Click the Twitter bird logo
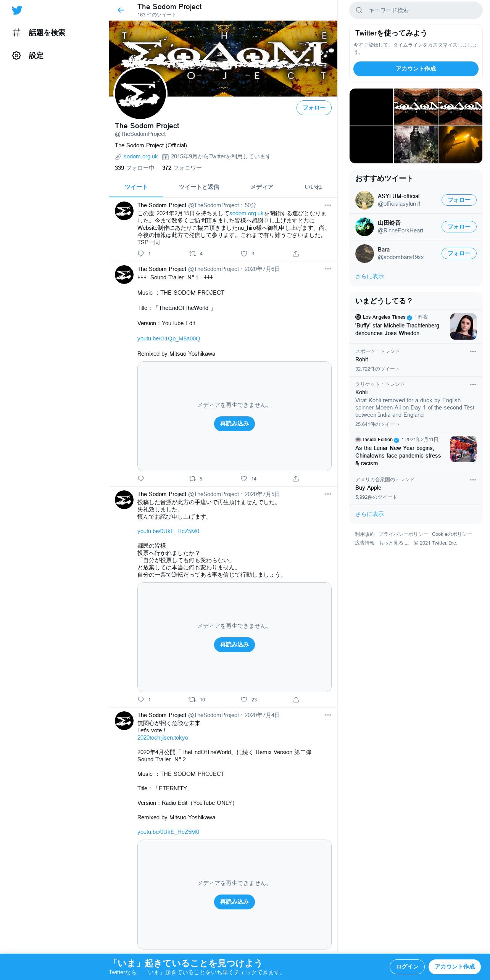490x980 pixels. pos(17,10)
